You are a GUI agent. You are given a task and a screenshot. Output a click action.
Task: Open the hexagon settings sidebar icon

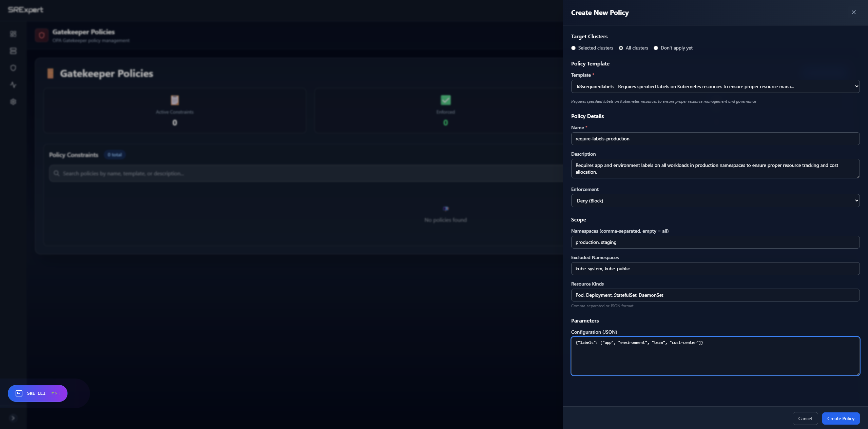click(x=13, y=102)
